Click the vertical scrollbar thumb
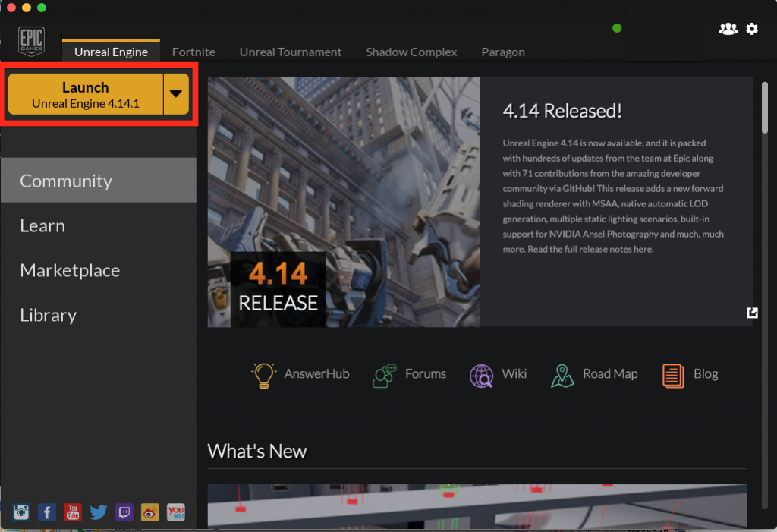 pos(765,108)
